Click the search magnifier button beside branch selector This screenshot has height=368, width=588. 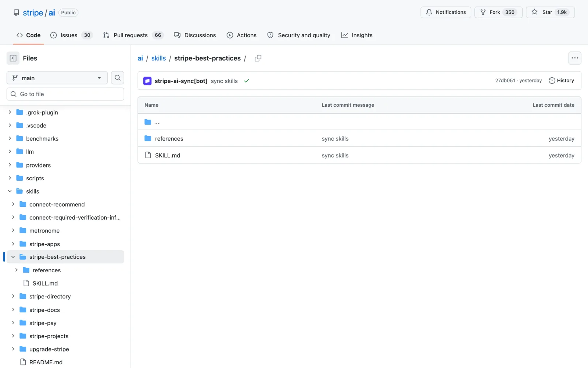pyautogui.click(x=118, y=78)
